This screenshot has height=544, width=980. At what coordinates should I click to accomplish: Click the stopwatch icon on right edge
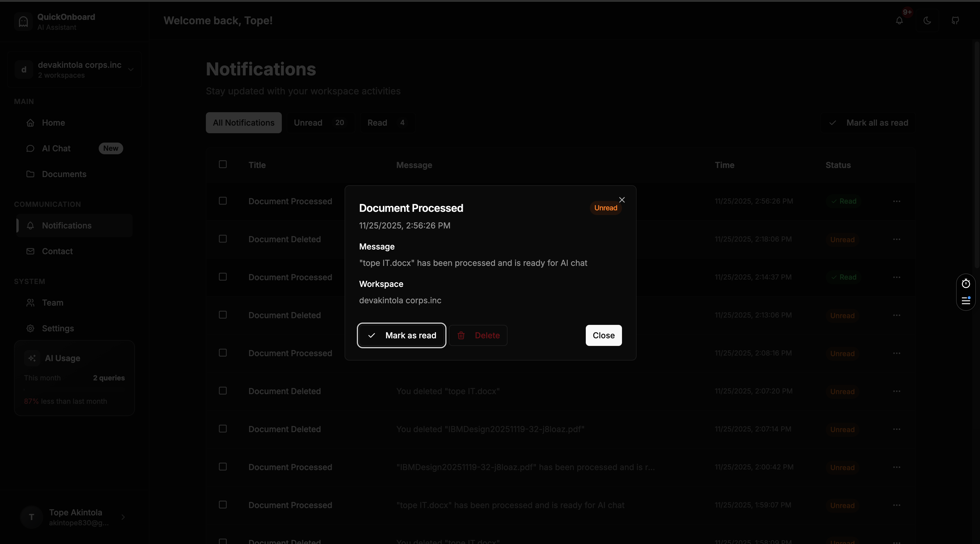point(965,284)
